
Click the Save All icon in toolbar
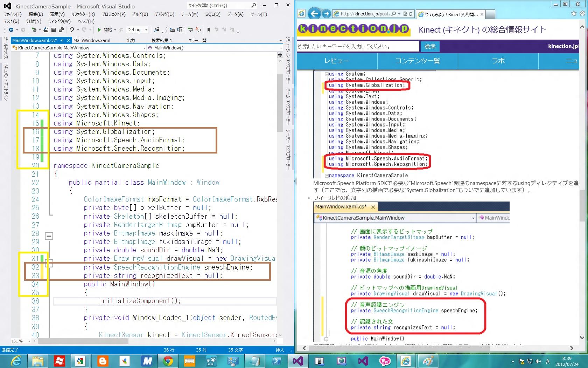pos(61,30)
